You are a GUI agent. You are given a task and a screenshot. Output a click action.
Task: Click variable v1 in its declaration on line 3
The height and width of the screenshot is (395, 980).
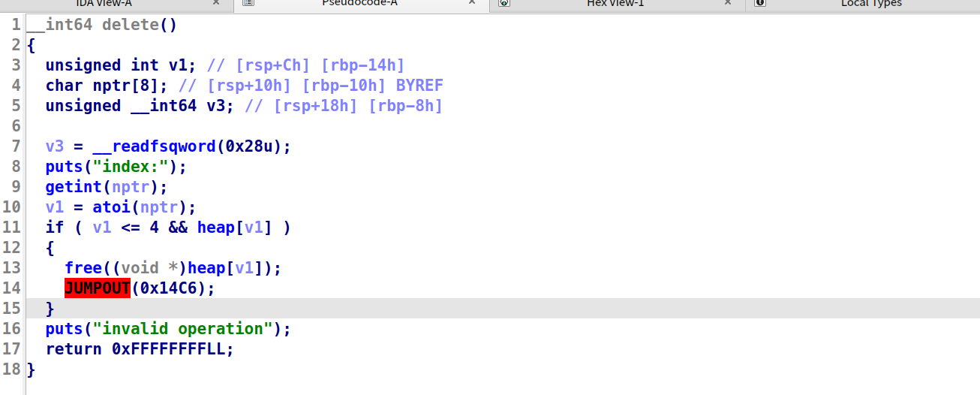177,65
